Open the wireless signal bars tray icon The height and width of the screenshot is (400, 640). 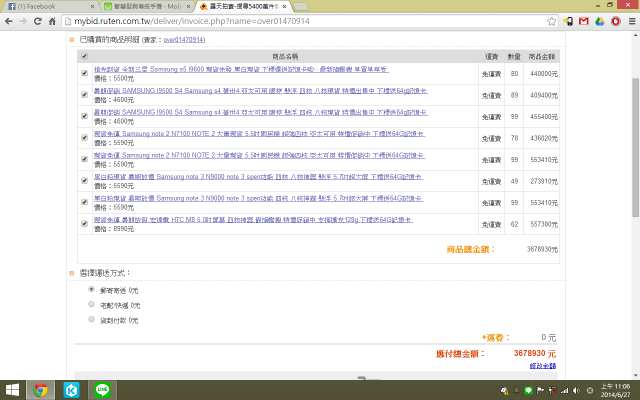[564, 391]
